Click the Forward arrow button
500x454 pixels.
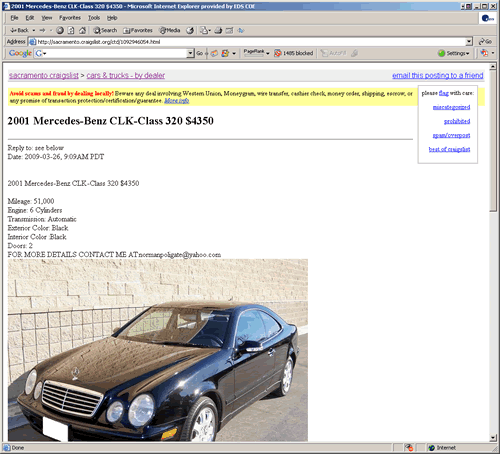[x=42, y=30]
